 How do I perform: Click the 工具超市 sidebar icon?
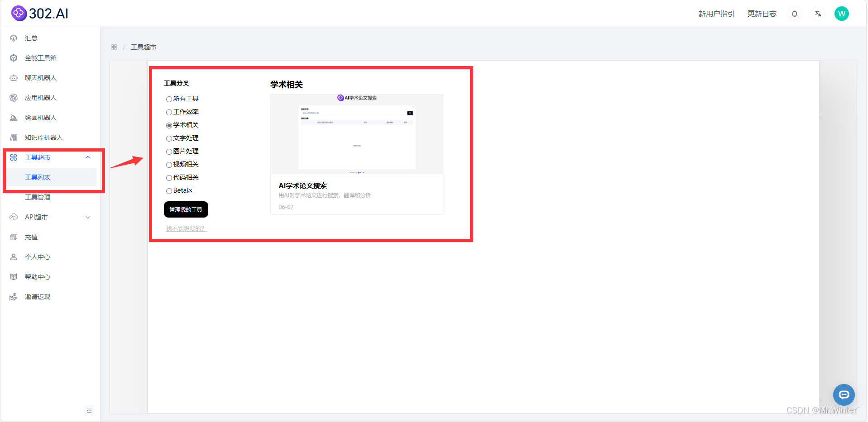click(x=14, y=157)
